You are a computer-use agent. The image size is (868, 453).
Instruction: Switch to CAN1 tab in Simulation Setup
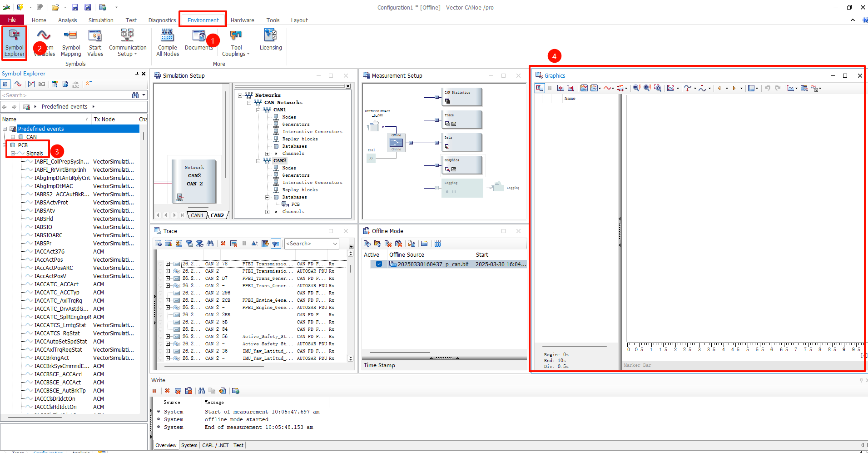(x=197, y=215)
